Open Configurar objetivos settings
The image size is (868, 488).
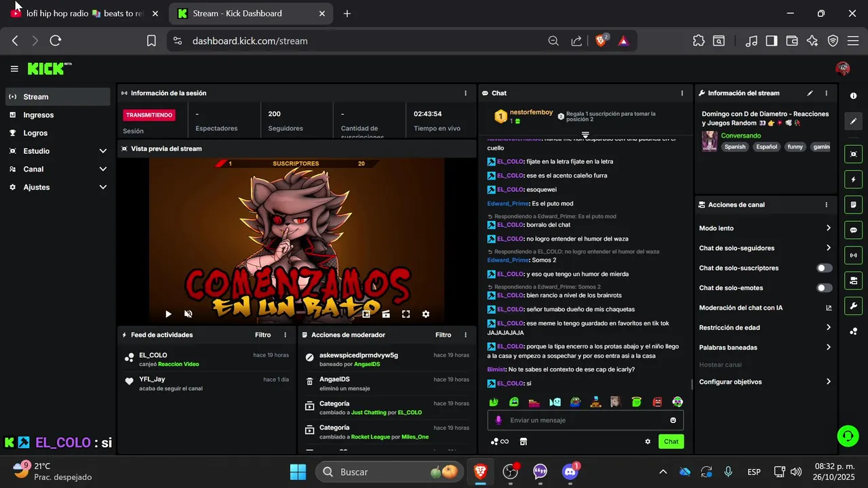coord(766,382)
